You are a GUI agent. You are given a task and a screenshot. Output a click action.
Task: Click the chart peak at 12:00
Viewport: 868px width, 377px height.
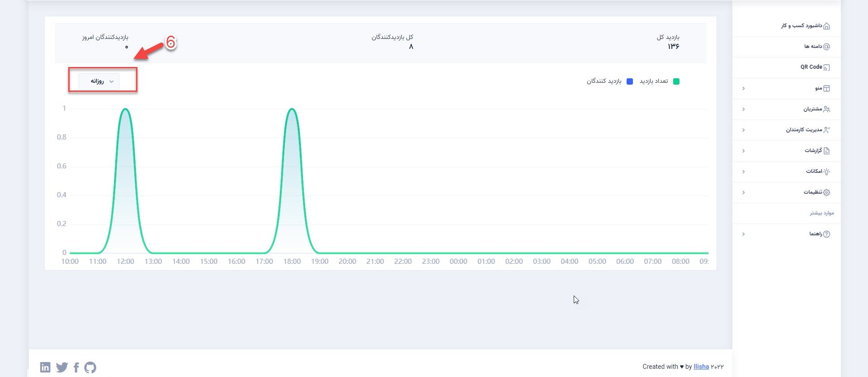126,109
